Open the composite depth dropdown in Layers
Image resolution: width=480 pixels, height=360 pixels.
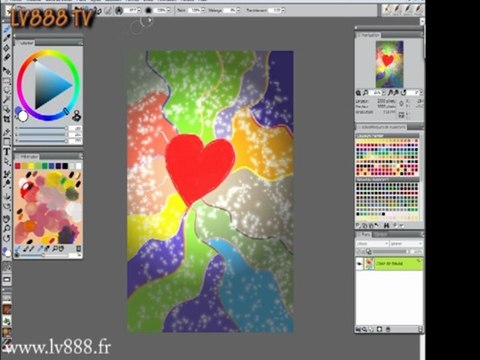click(x=406, y=244)
